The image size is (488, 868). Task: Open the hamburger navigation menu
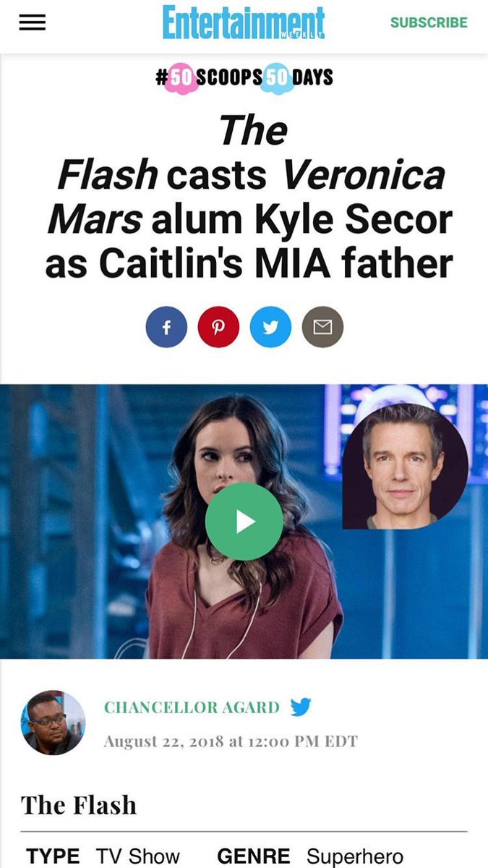(32, 23)
